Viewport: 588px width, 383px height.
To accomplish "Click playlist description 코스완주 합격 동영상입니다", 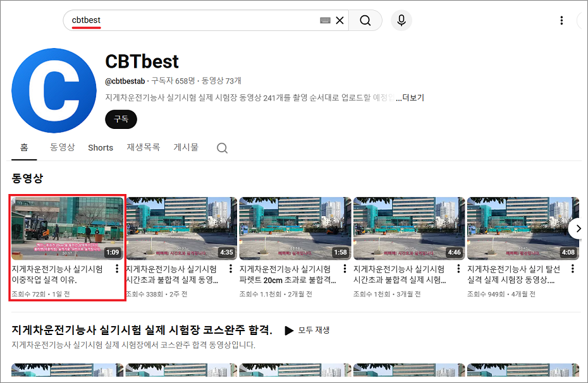I will pos(133,345).
